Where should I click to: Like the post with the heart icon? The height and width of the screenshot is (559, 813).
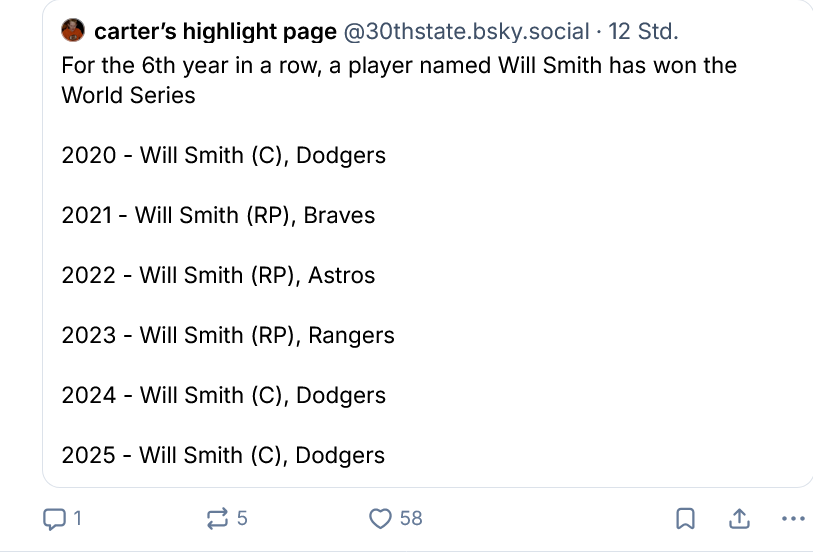380,518
